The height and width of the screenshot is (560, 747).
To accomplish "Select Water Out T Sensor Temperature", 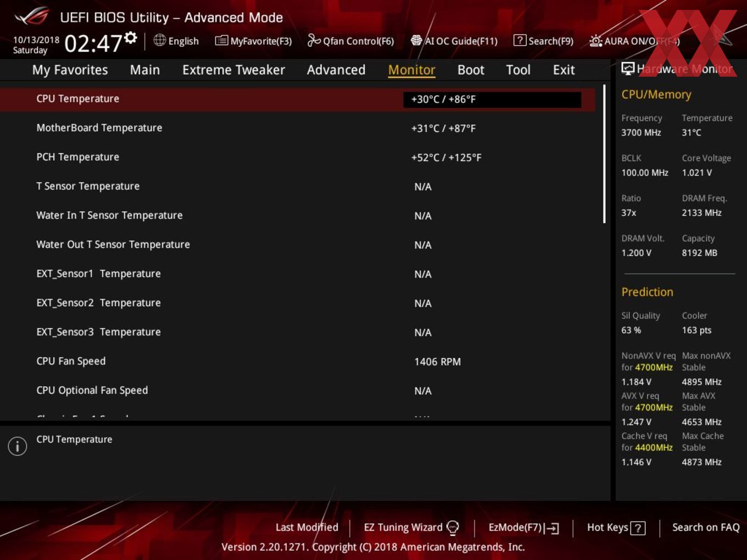I will (x=298, y=244).
